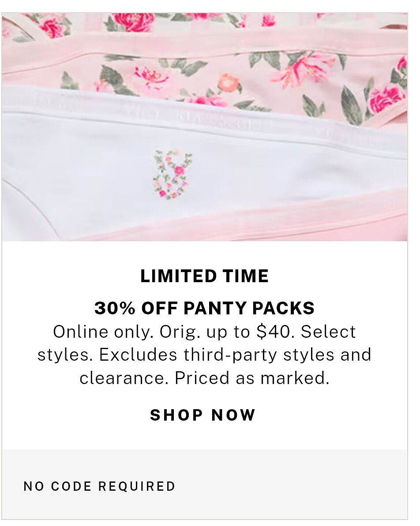Screen dimensions: 420x526
Task: Select the LIMITED TIME heading
Action: (x=204, y=276)
